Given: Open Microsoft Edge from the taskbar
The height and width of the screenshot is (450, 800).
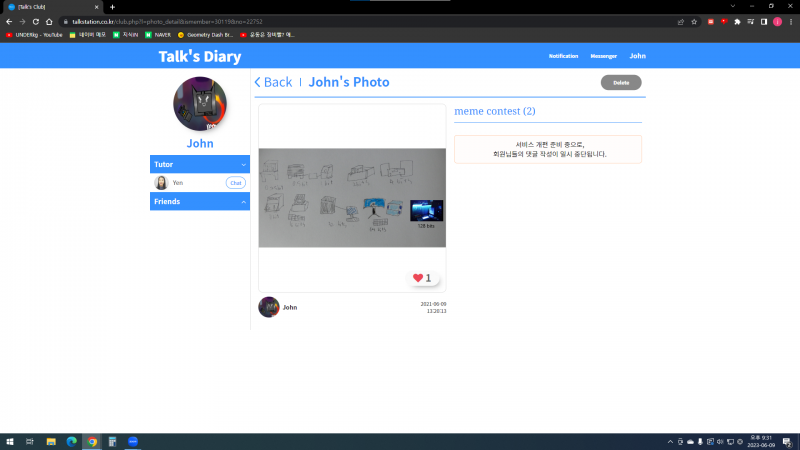Looking at the screenshot, I should [71, 441].
